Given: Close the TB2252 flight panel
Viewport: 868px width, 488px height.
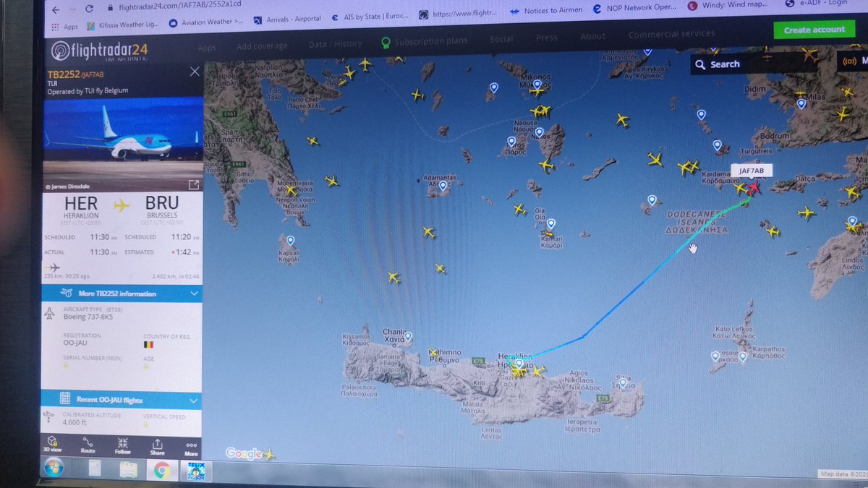Looking at the screenshot, I should pos(194,72).
